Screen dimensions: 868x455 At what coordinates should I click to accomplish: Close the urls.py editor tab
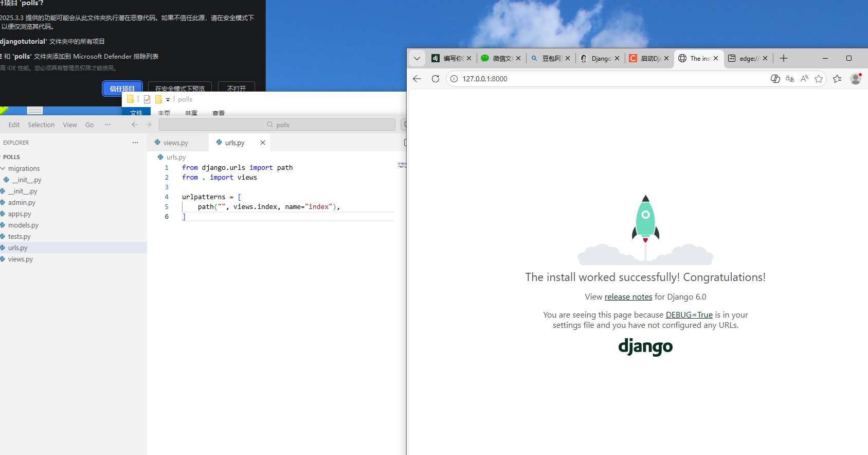click(x=263, y=143)
